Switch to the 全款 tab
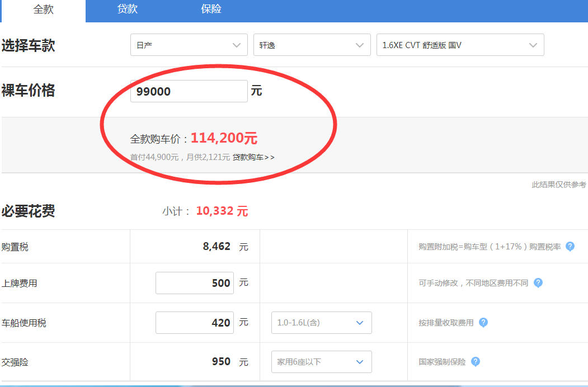588x387 pixels. coord(43,11)
